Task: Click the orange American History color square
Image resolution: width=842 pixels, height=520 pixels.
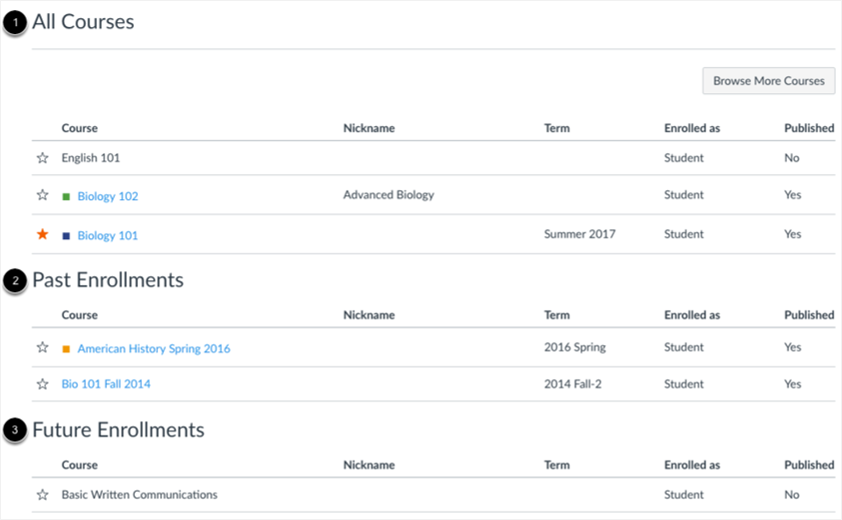Action: coord(66,349)
